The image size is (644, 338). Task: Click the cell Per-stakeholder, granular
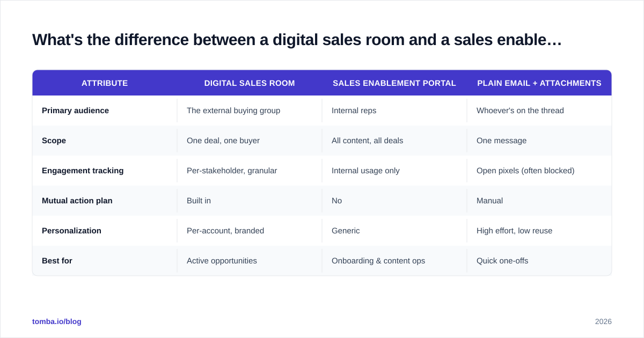tap(232, 171)
